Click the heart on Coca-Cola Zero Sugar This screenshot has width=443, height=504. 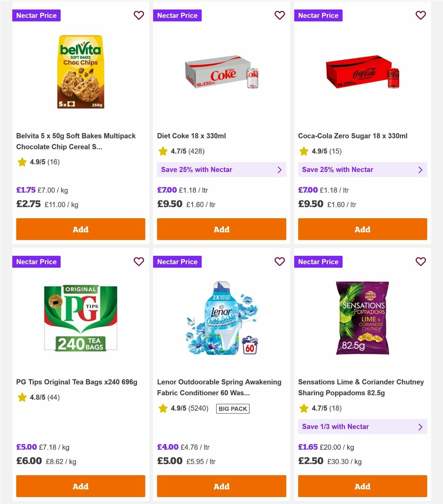coord(420,15)
